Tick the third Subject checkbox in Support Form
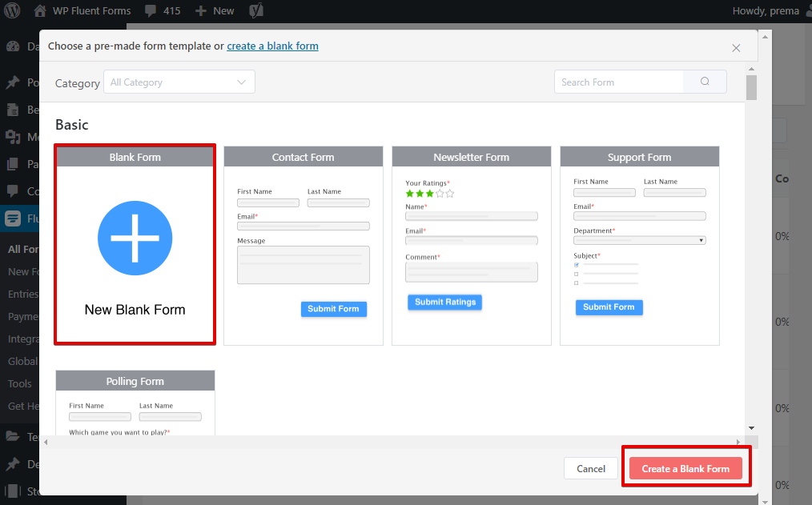Image resolution: width=812 pixels, height=505 pixels. pos(577,283)
